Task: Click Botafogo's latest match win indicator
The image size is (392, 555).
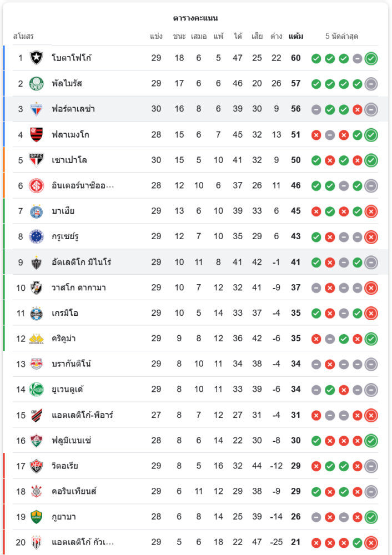Action: (371, 58)
